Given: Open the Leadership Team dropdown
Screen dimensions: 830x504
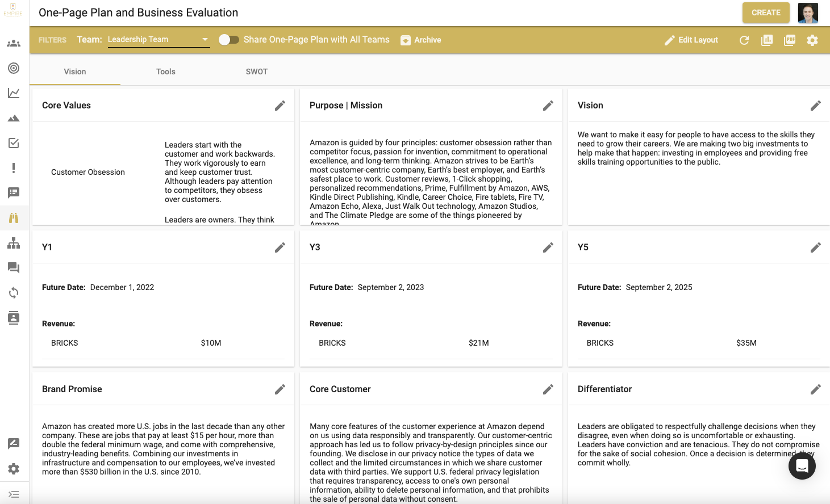Looking at the screenshot, I should coord(159,40).
